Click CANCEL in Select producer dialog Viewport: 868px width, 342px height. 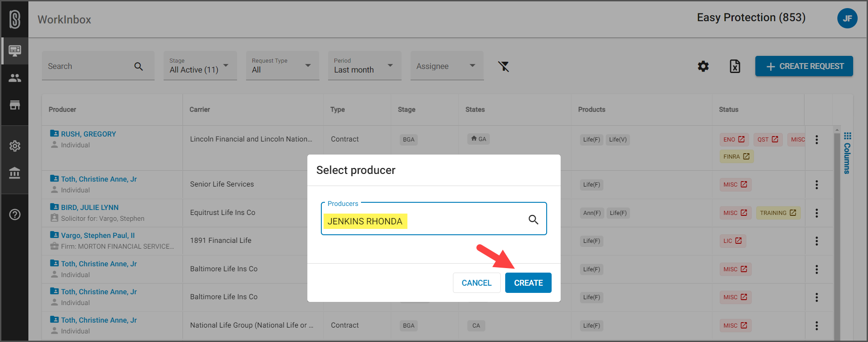pyautogui.click(x=476, y=283)
